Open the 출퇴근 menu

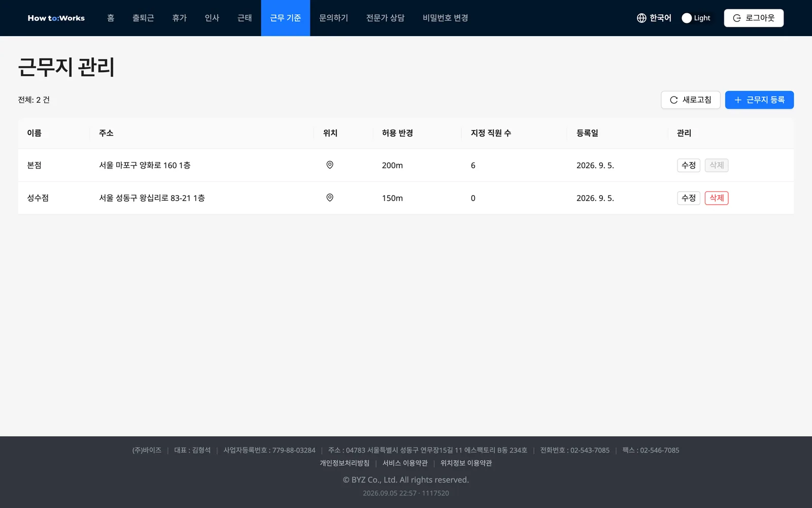pos(143,18)
